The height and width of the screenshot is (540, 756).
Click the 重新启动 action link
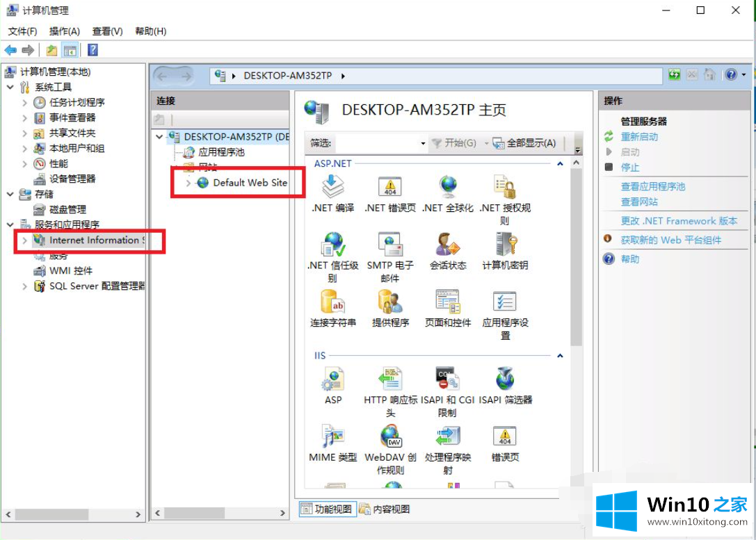[x=639, y=137]
